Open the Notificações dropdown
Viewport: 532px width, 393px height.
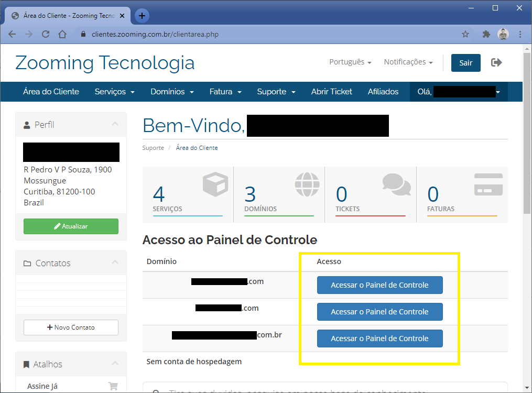[x=408, y=62]
